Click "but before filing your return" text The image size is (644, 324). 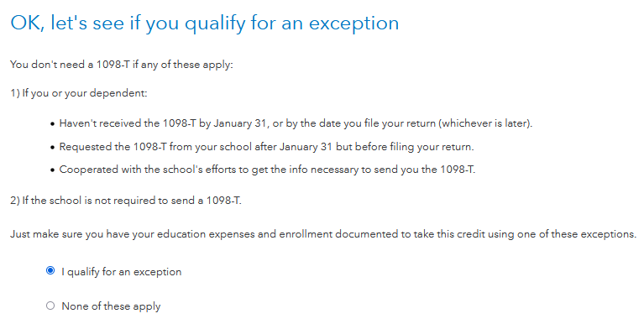405,147
